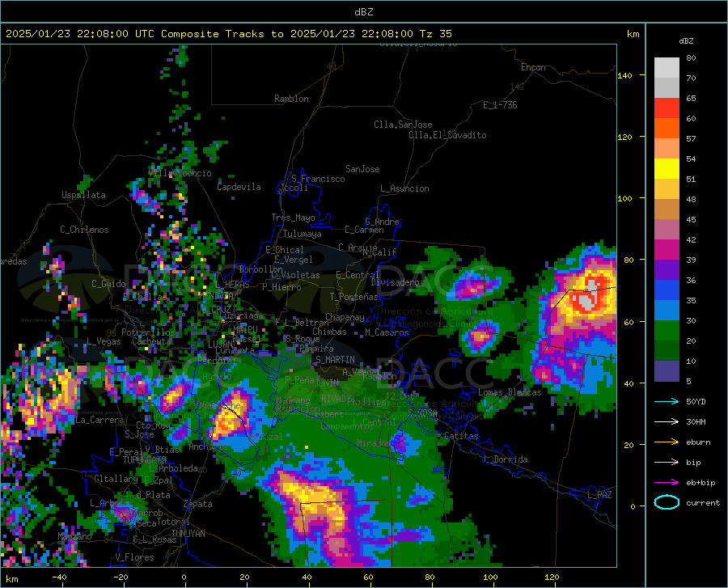Click the Zapata place label

pos(198,504)
